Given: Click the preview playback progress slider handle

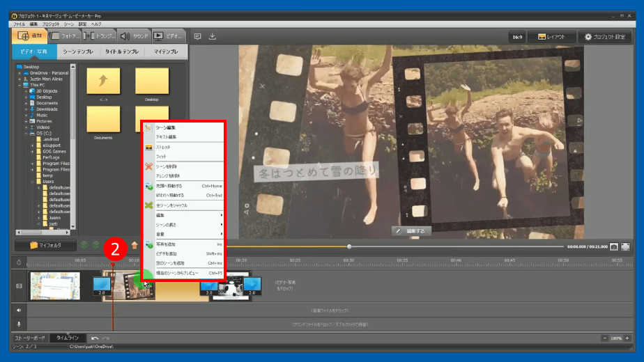Looking at the screenshot, I should click(x=349, y=246).
